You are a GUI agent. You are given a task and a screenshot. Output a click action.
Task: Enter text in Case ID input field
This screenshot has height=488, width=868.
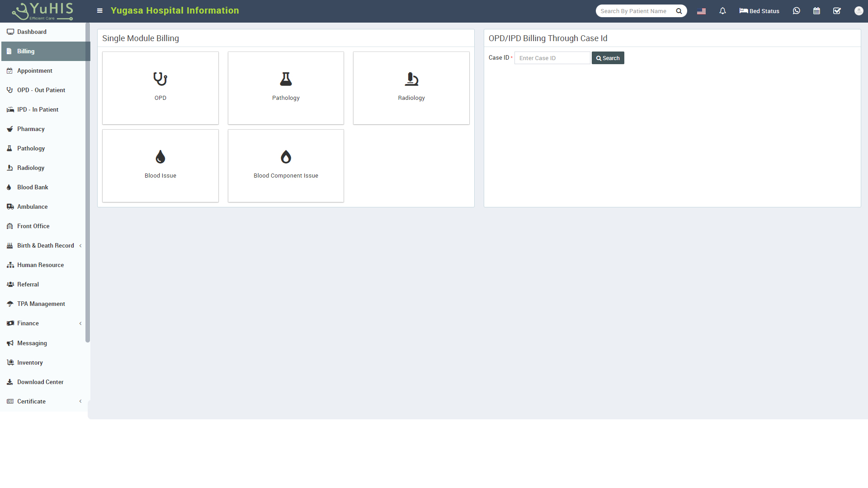552,58
